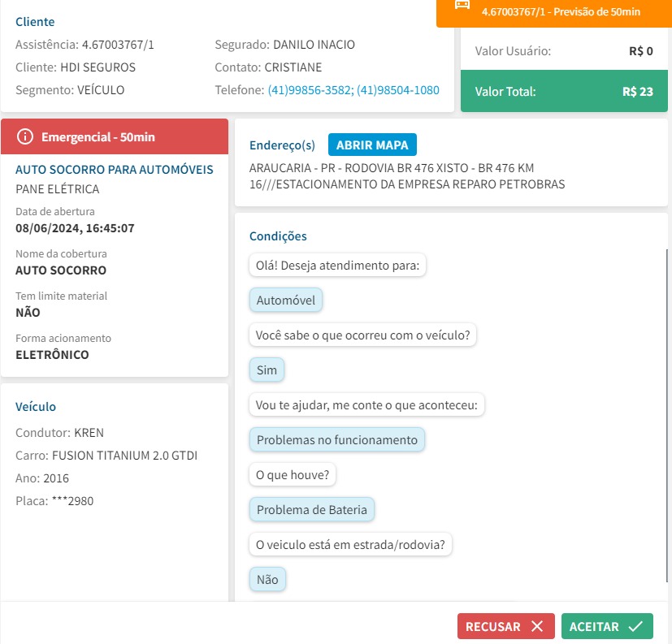Click the X icon on the Recusar button
Viewport: 672px width, 644px height.
pos(536,626)
